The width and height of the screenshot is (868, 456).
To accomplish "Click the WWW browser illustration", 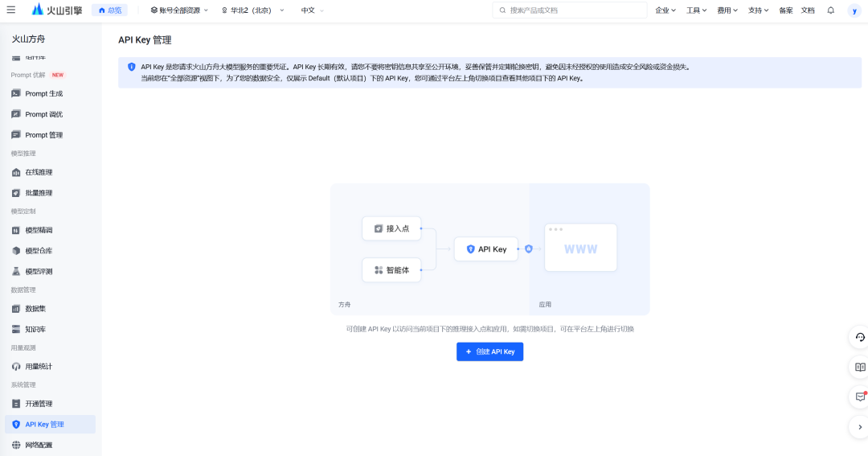I will [581, 248].
